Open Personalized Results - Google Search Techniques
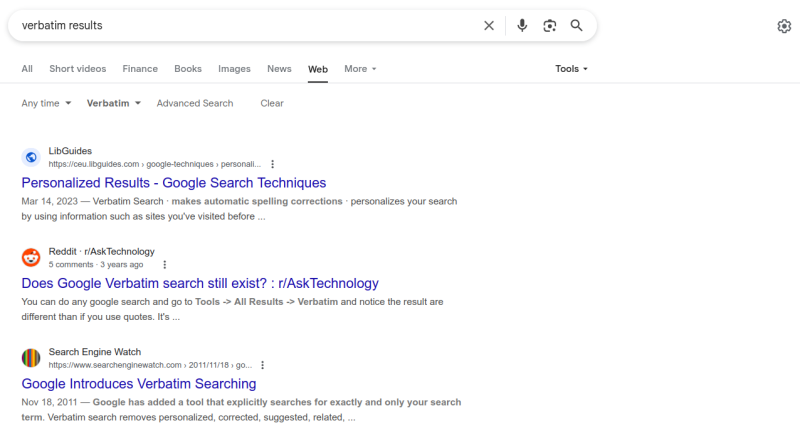The width and height of the screenshot is (800, 433). click(x=173, y=183)
